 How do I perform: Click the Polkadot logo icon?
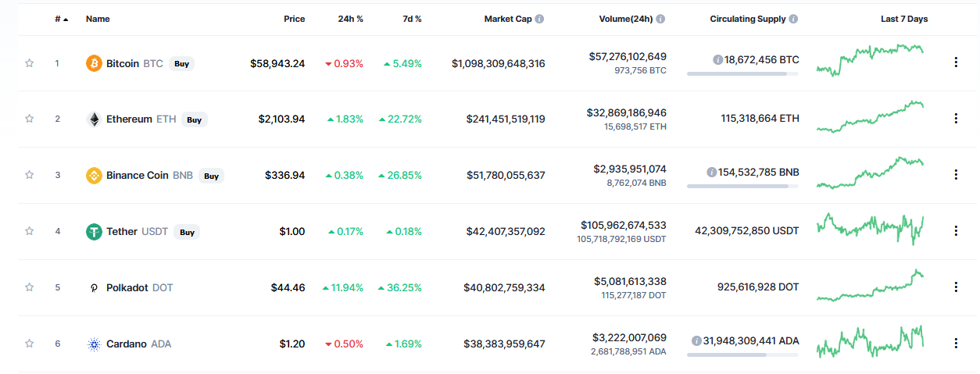coord(94,288)
